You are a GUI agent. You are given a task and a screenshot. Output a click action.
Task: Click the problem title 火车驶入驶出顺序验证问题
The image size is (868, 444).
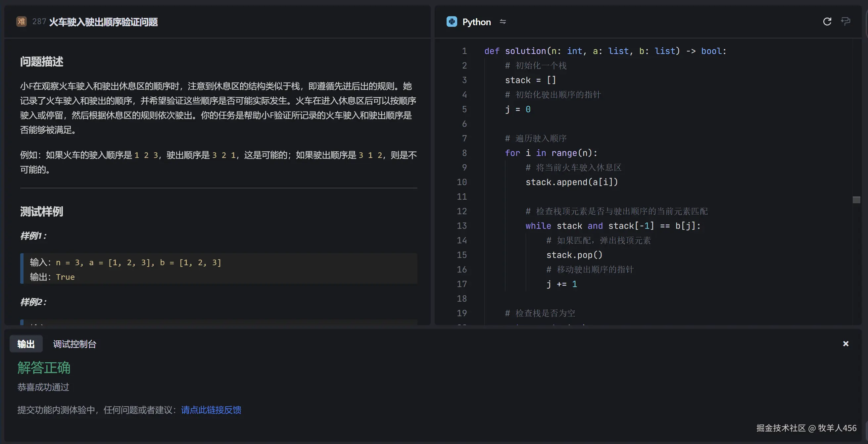pos(103,22)
